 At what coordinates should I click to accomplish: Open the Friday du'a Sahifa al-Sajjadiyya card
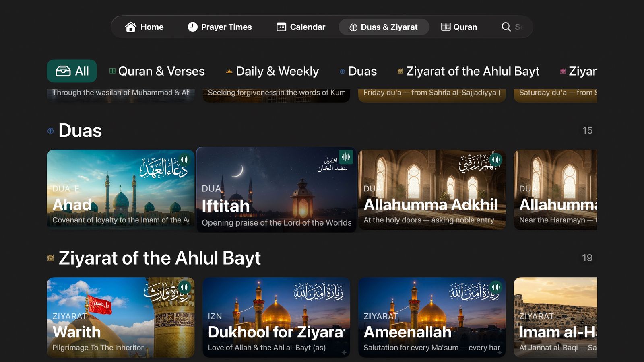(x=432, y=95)
